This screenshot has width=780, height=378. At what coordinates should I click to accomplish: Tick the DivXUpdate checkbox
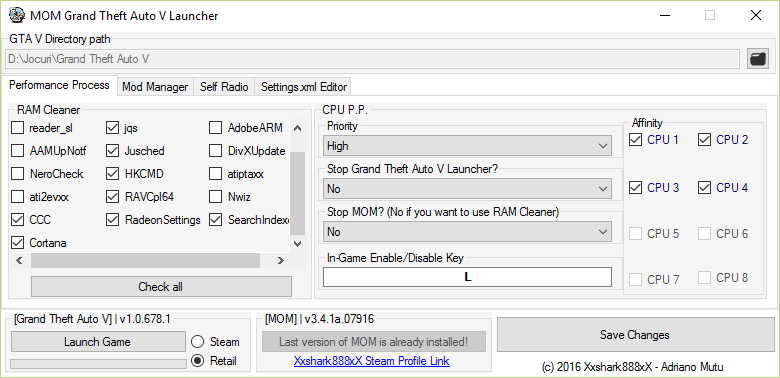coord(215,151)
